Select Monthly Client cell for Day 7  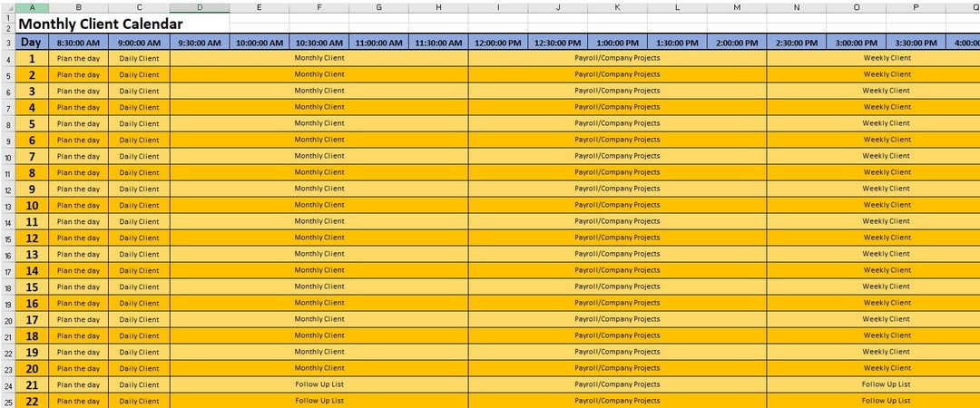(318, 156)
